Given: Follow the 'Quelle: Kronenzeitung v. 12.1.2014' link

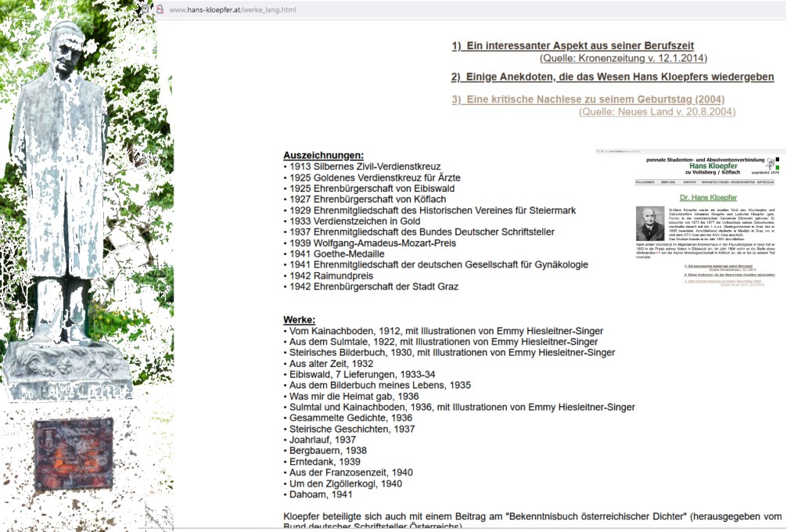Looking at the screenshot, I should 623,58.
